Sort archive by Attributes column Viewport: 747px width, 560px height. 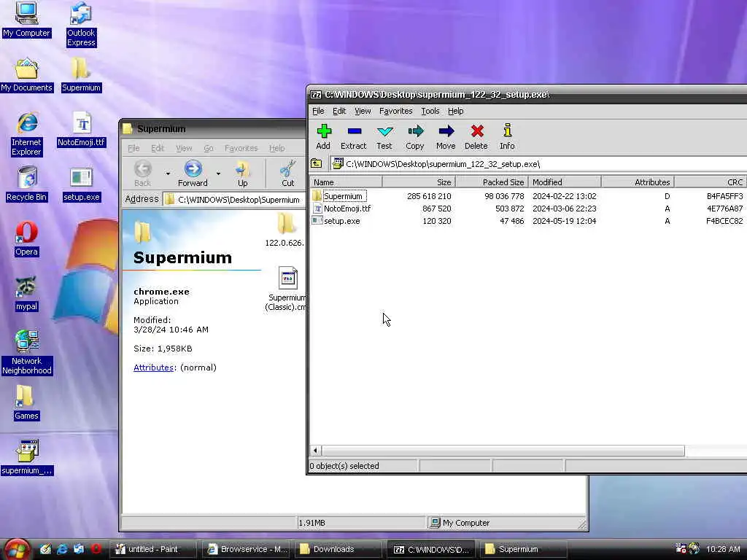point(638,182)
